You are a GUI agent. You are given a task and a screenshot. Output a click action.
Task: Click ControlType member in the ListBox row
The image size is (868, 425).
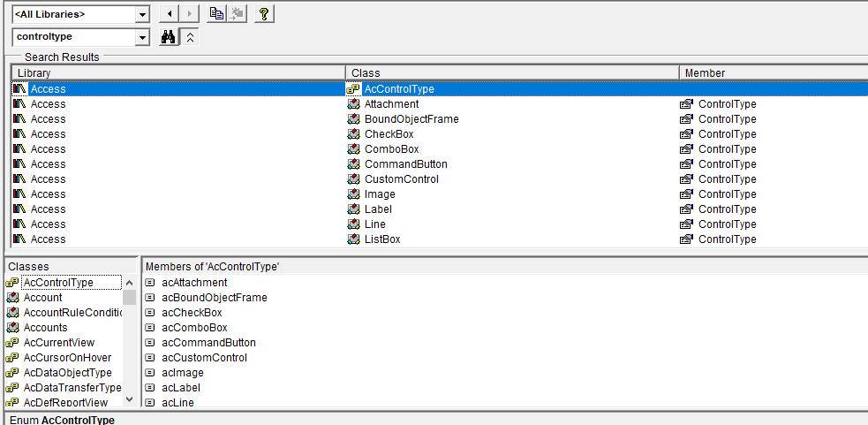(727, 239)
